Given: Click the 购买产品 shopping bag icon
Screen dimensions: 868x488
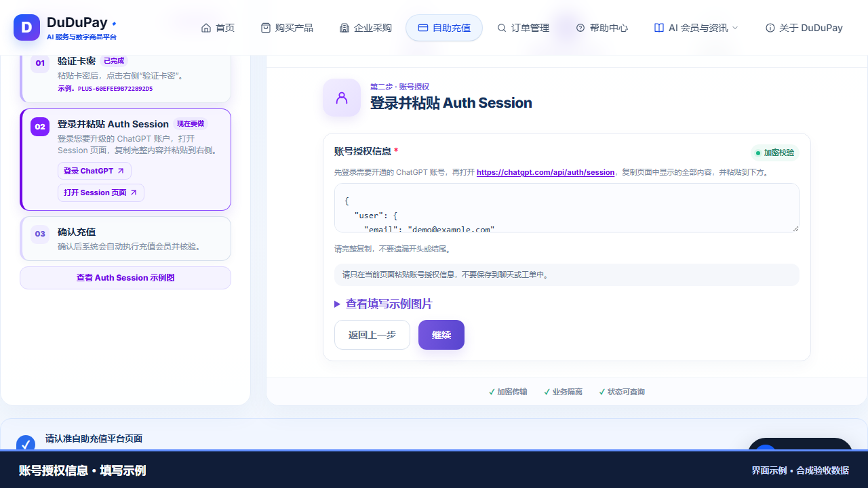Looking at the screenshot, I should 266,28.
